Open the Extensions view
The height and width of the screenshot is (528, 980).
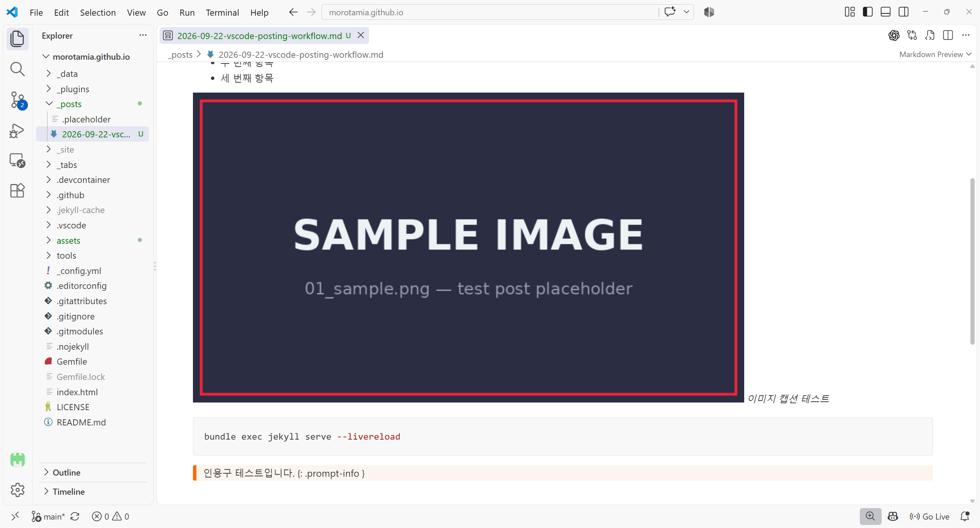point(17,191)
